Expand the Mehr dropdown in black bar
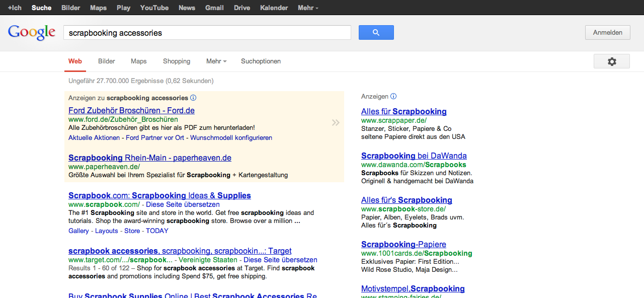Viewport: 644px width, 298px height. coord(307,8)
